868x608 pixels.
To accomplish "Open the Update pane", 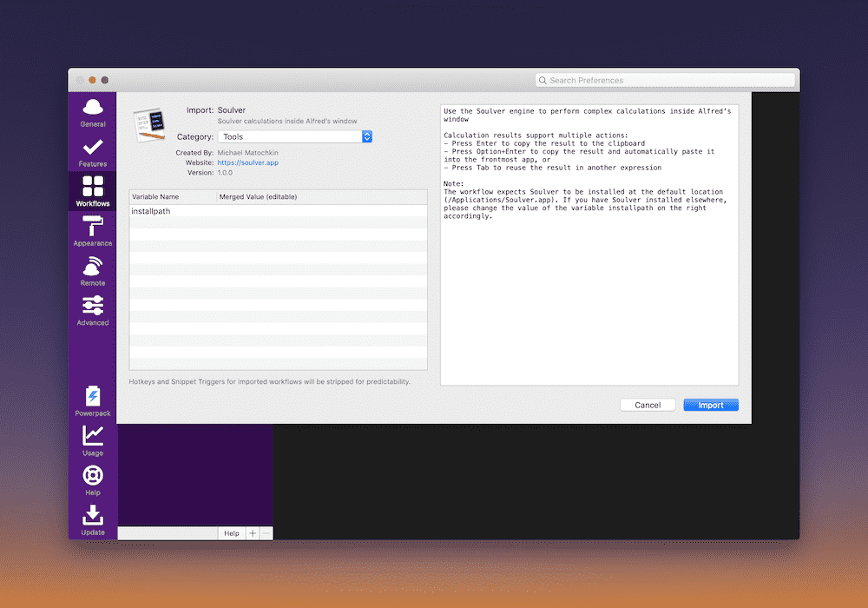I will click(93, 520).
